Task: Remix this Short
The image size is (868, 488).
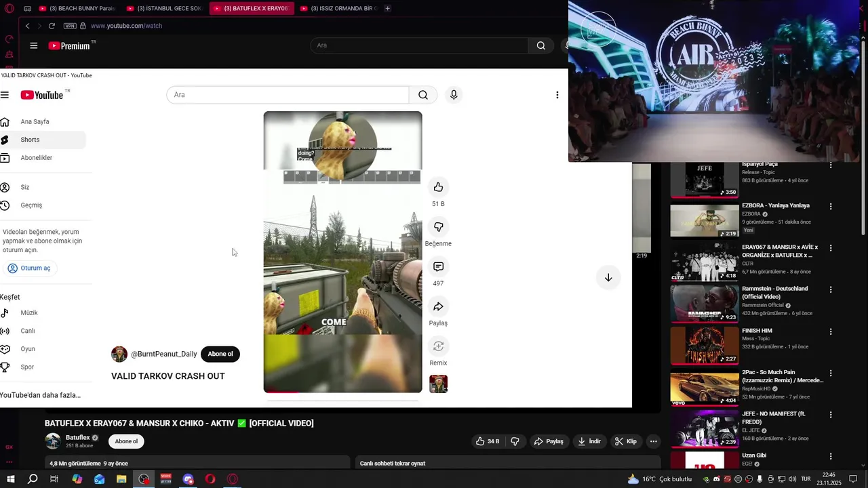Action: 438,346
